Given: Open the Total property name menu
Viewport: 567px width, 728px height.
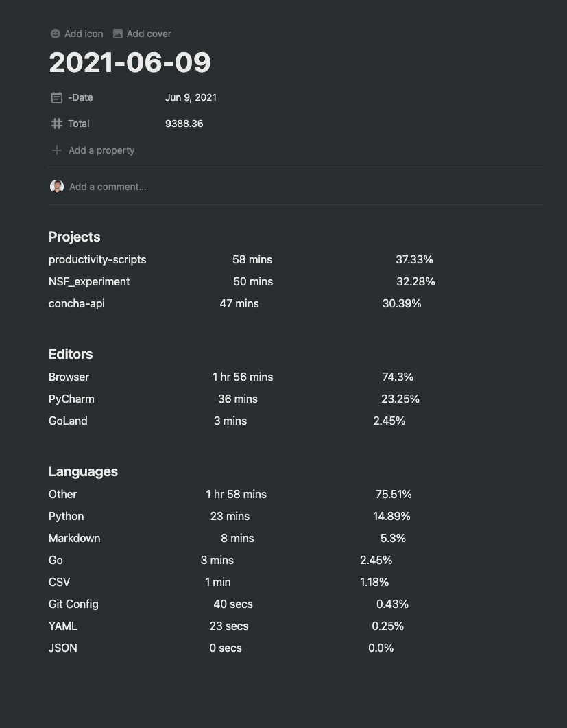Looking at the screenshot, I should click(x=78, y=124).
